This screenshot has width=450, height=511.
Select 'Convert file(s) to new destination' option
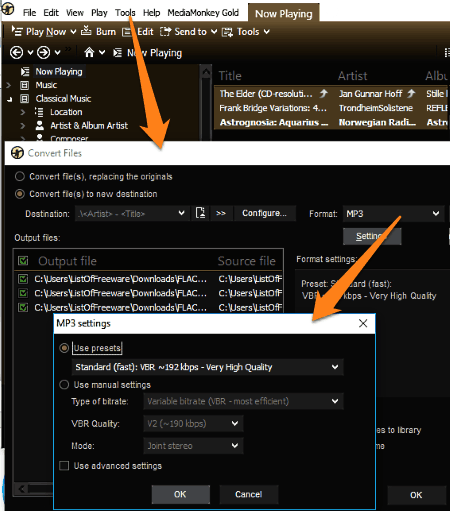tap(20, 194)
